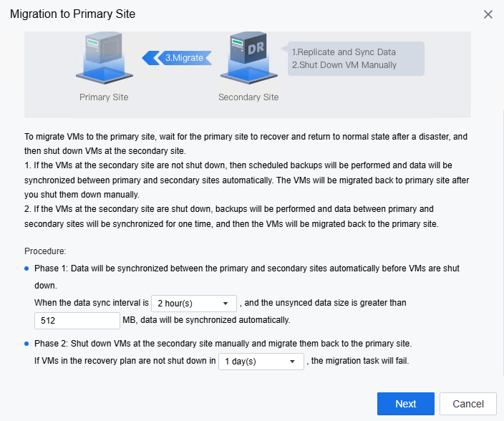This screenshot has height=421, width=504.
Task: Click the Migration to Primary Site title
Action: pyautogui.click(x=72, y=14)
